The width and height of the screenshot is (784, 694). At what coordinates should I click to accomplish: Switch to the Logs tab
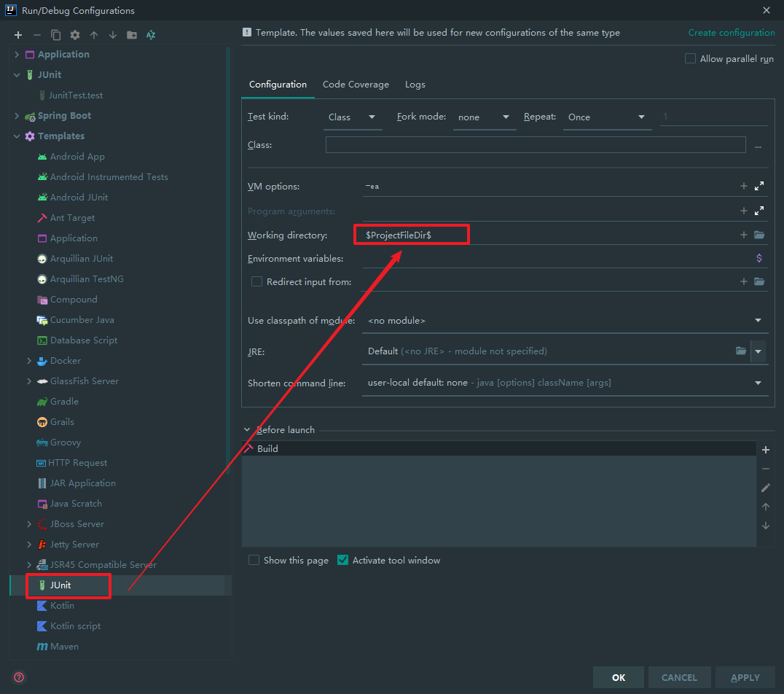(x=415, y=85)
